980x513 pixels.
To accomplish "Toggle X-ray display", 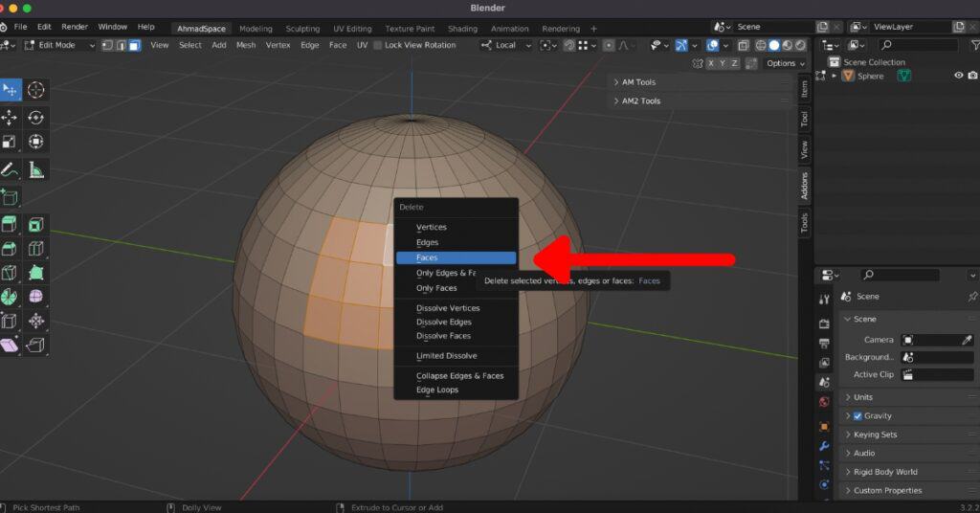I will pyautogui.click(x=743, y=46).
